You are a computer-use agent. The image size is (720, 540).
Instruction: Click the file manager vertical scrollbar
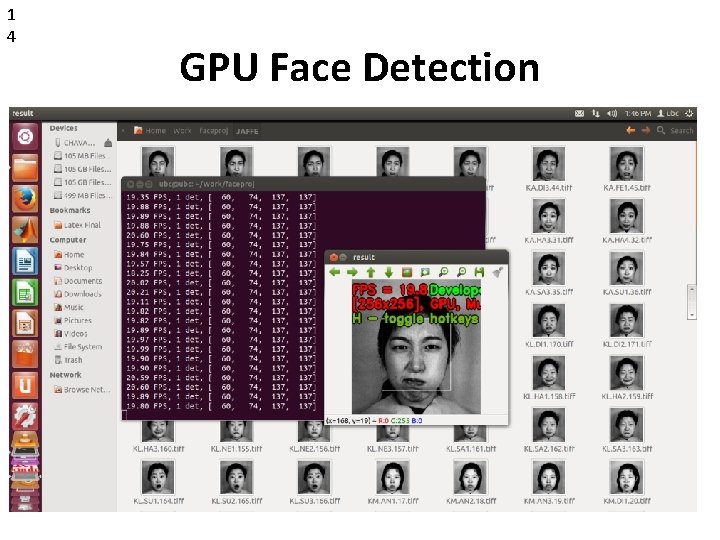point(692,302)
